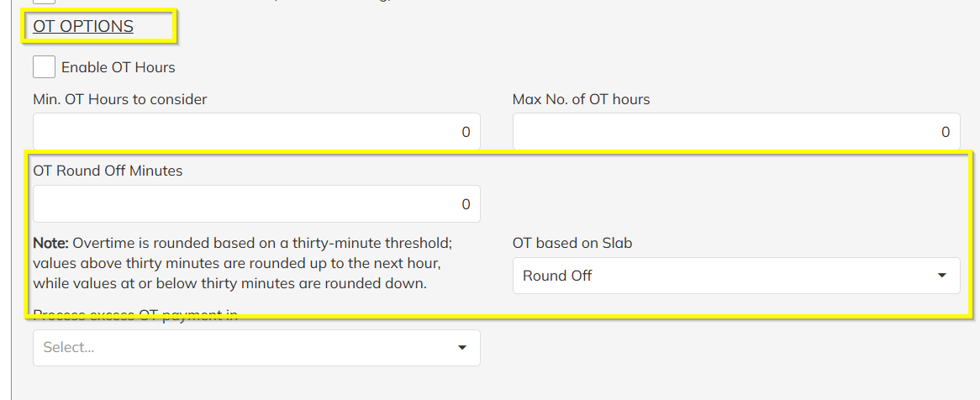Click the 'OT based on Slab' label

[x=572, y=243]
